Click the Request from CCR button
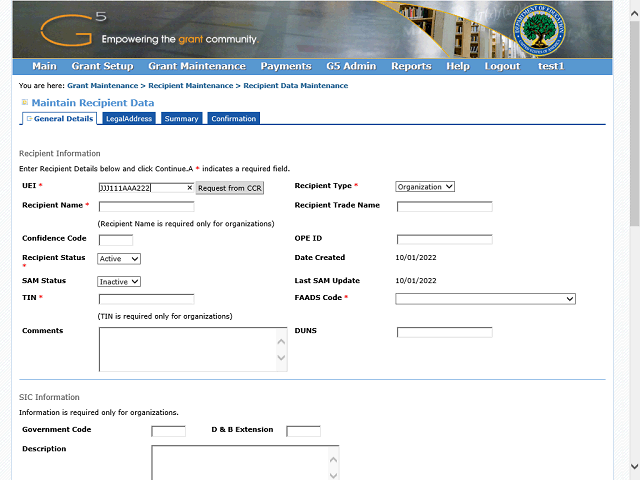 click(230, 188)
